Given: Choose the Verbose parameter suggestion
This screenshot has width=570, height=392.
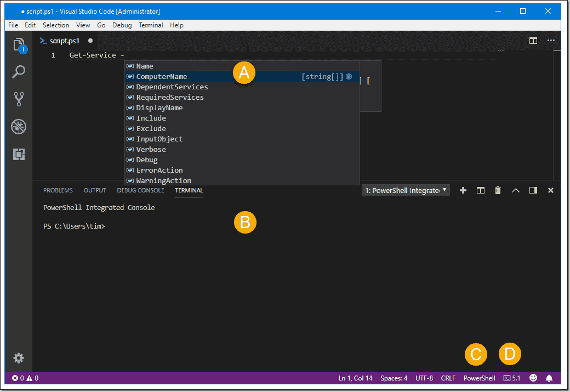Looking at the screenshot, I should [242, 150].
